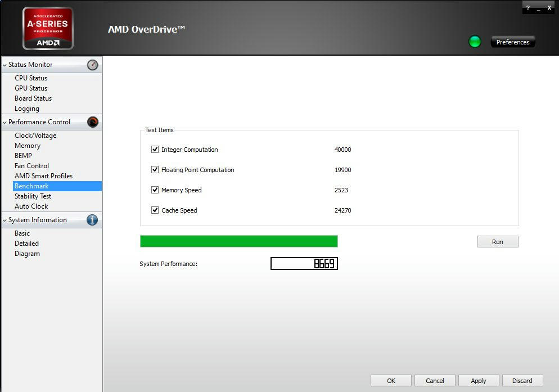Click the Cancel button

point(435,381)
